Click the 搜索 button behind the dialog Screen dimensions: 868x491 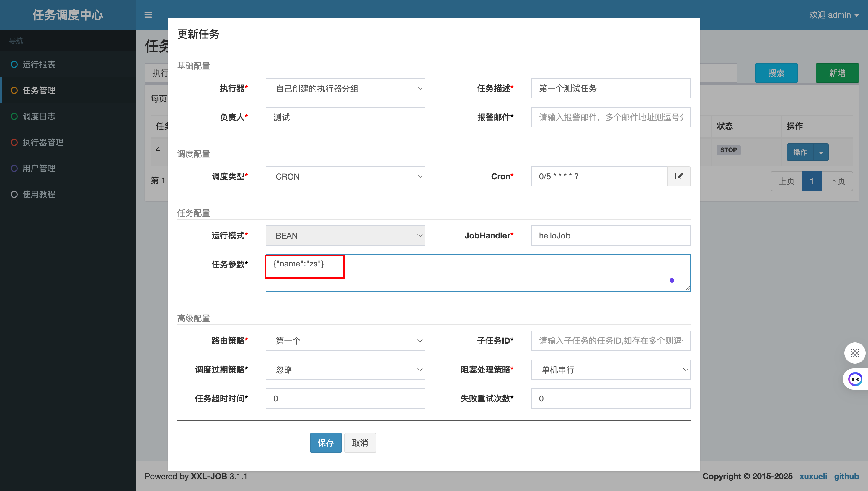(776, 73)
